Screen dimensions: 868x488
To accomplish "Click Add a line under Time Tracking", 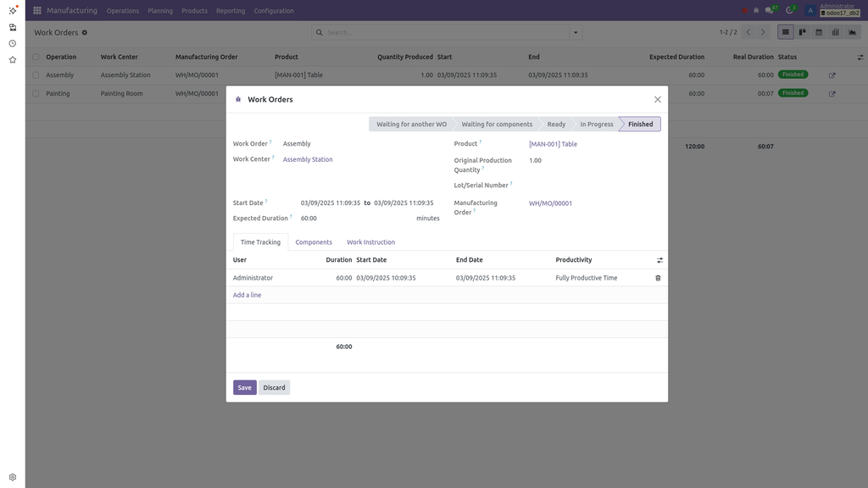I will pyautogui.click(x=247, y=294).
